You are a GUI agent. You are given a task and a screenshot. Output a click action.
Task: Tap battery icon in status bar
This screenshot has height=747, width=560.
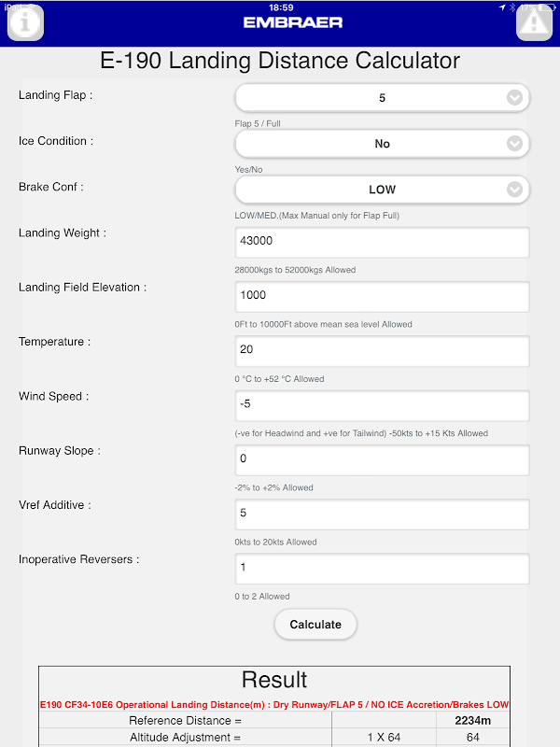tap(549, 7)
